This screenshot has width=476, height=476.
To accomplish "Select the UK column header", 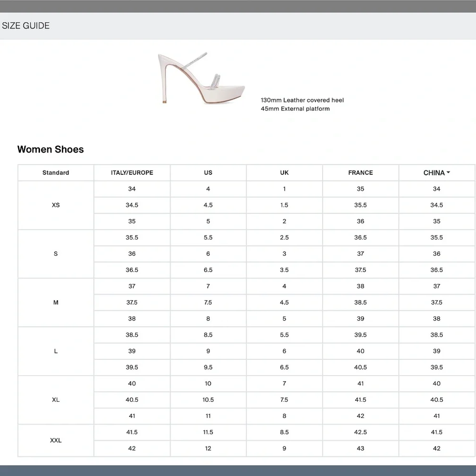I will (x=285, y=173).
